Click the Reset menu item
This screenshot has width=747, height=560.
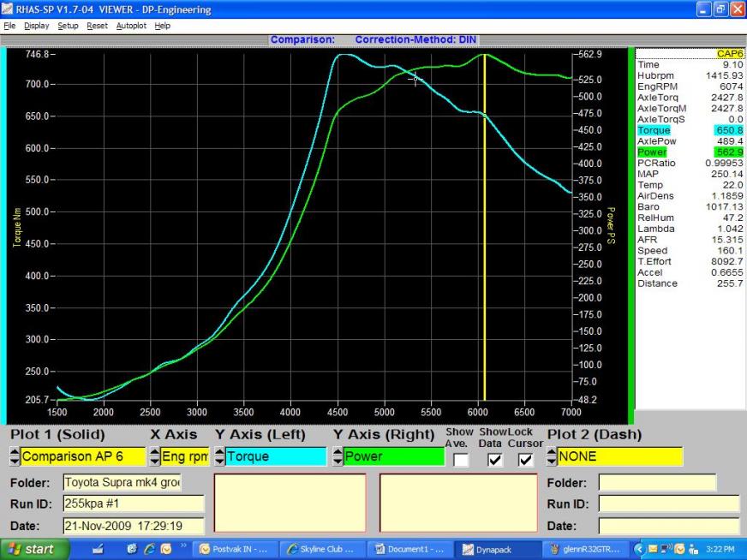click(x=97, y=26)
